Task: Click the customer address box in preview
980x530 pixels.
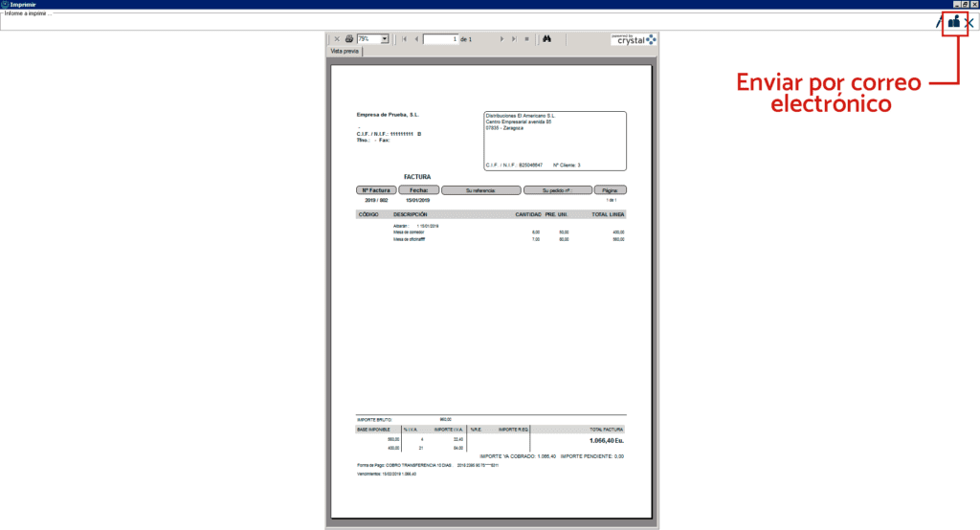Action: click(x=555, y=141)
